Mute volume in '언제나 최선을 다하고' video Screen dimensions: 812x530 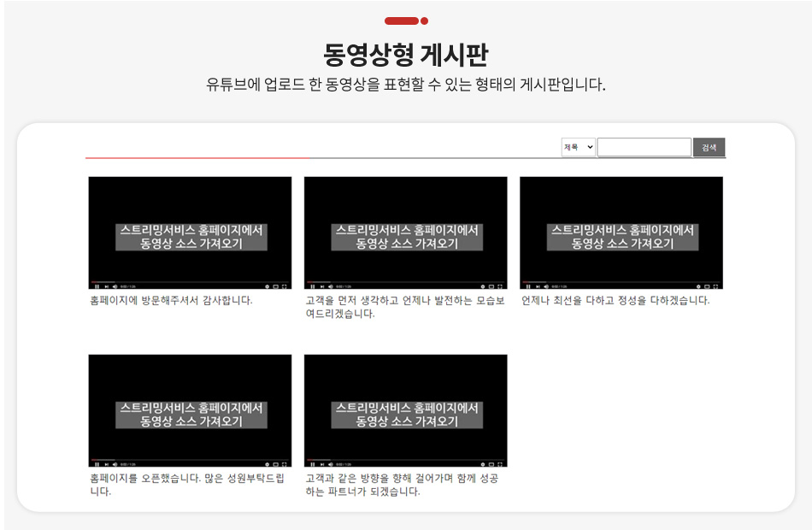tap(546, 286)
